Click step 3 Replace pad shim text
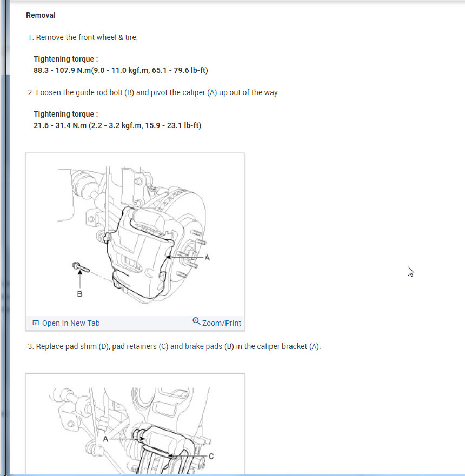This screenshot has height=476, width=465. pyautogui.click(x=174, y=346)
